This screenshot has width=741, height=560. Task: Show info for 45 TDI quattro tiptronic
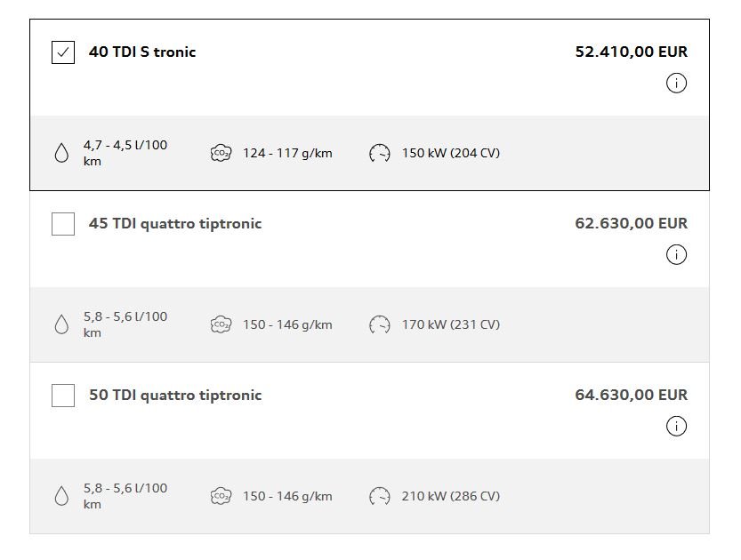(x=676, y=254)
